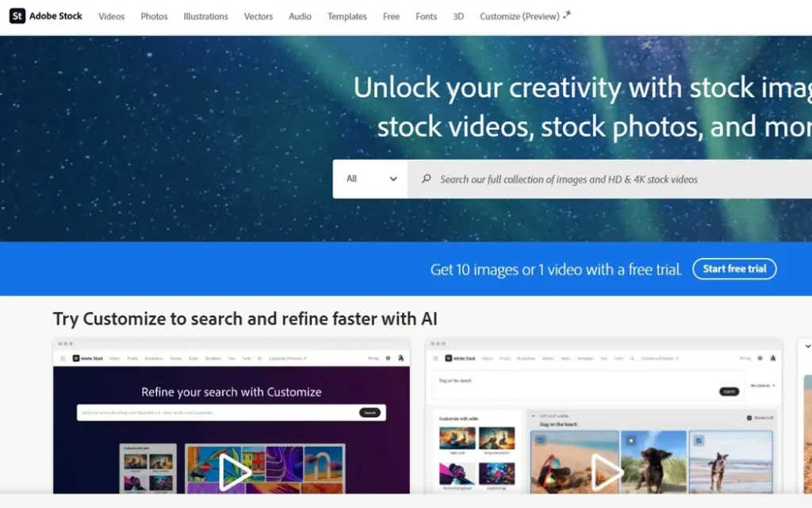Expand the chevron at the right carousel edge
Screen dimensions: 812x508
click(807, 346)
